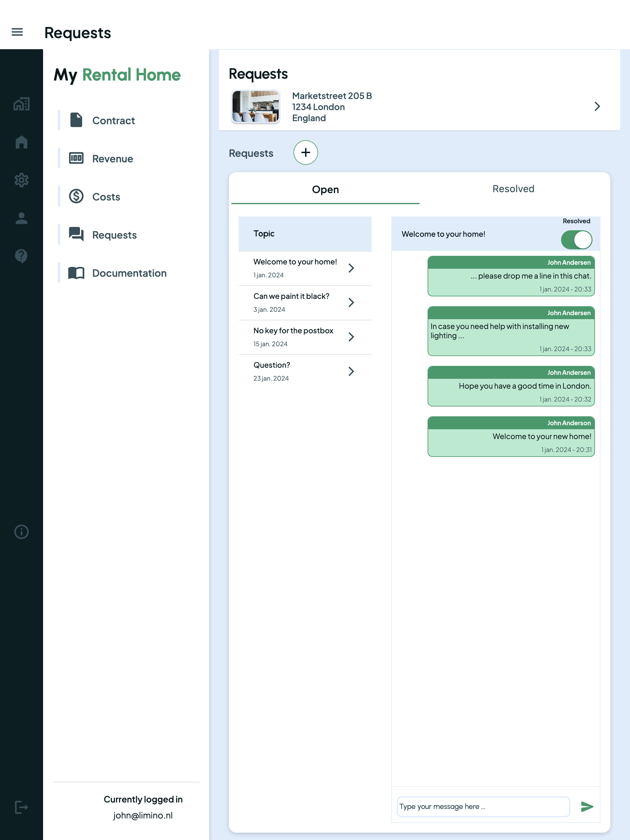Click the '23 jan. 2024' date
Screen dimensions: 630x840
[x=271, y=378]
